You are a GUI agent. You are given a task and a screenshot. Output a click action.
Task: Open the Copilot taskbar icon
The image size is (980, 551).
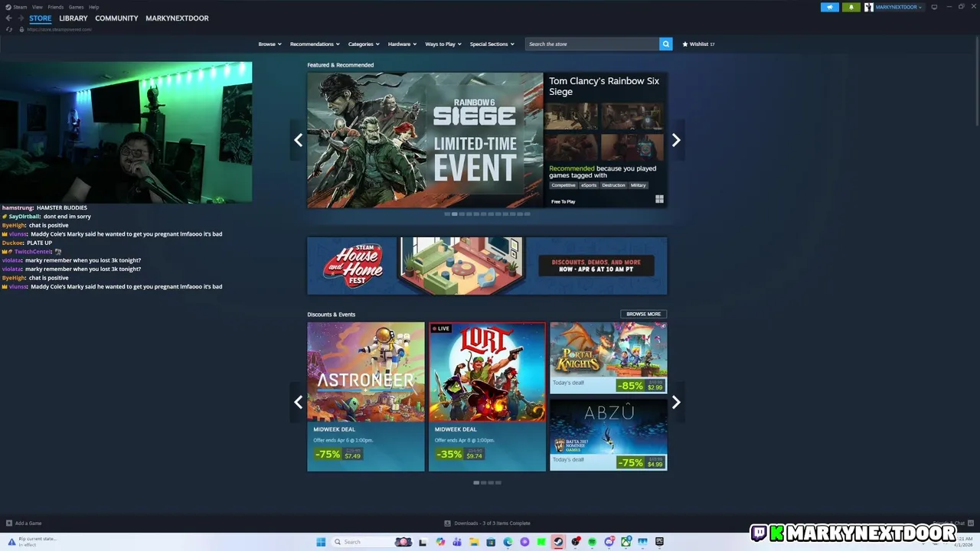point(440,542)
